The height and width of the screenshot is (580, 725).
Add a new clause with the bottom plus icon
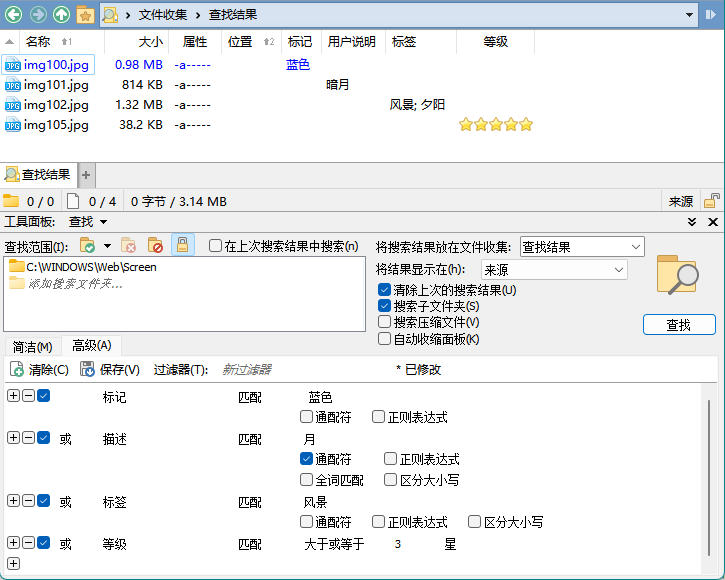(x=13, y=564)
